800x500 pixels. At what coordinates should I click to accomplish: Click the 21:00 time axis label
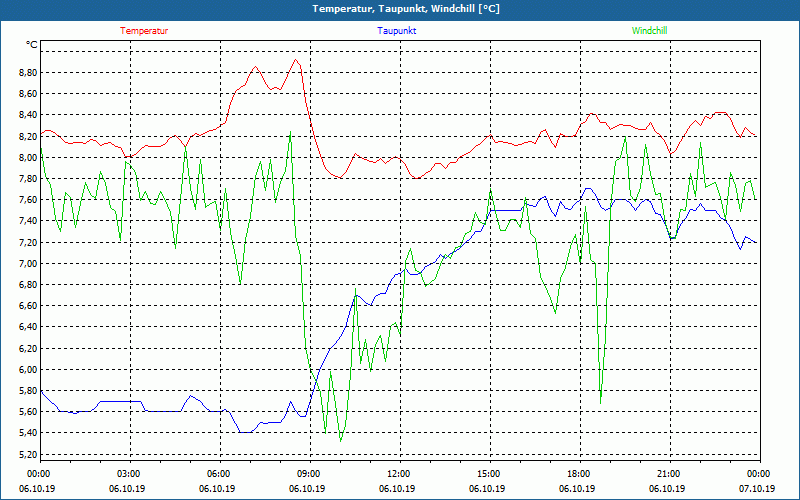pyautogui.click(x=668, y=473)
